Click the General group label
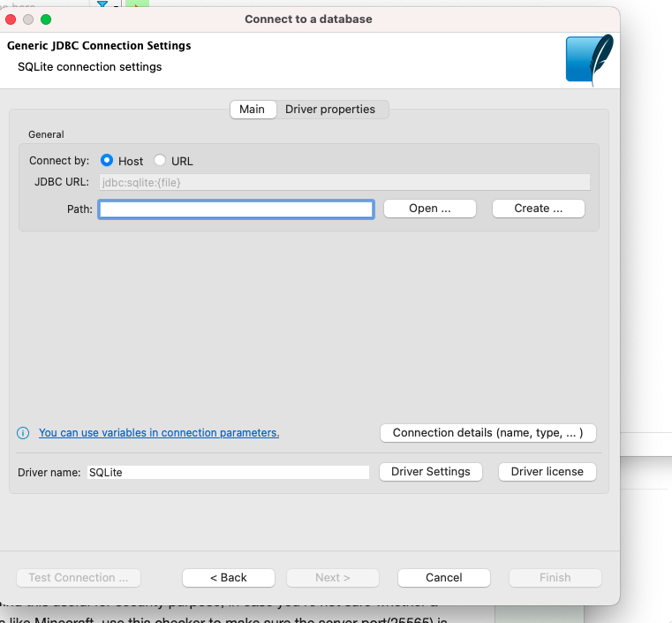 (46, 134)
